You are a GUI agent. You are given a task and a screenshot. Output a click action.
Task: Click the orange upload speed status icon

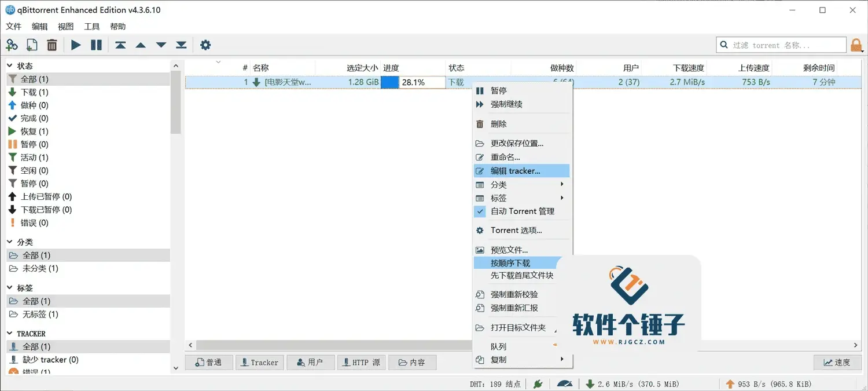pyautogui.click(x=730, y=383)
